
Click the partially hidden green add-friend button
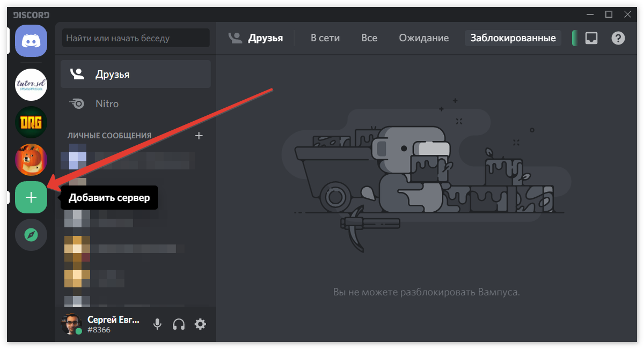tap(575, 38)
